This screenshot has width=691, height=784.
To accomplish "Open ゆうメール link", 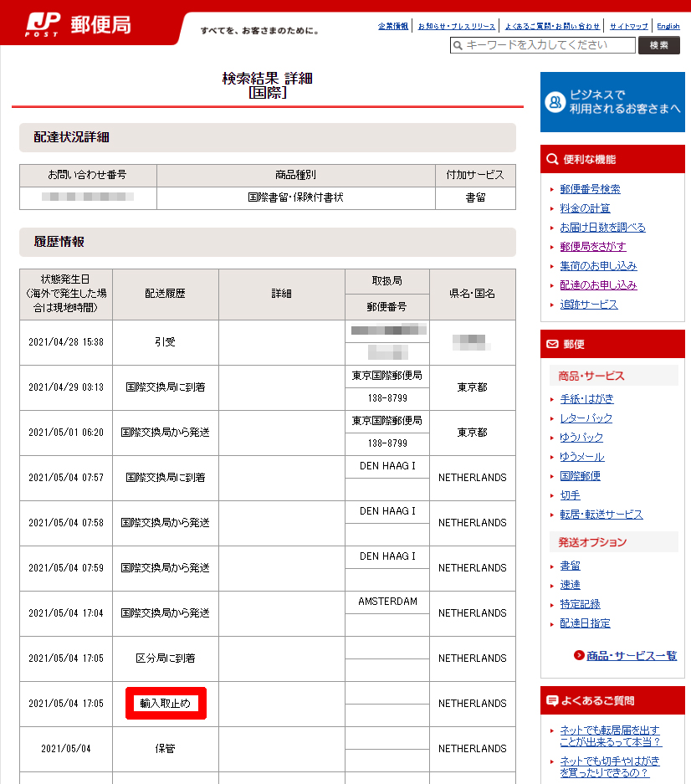I will tap(582, 457).
